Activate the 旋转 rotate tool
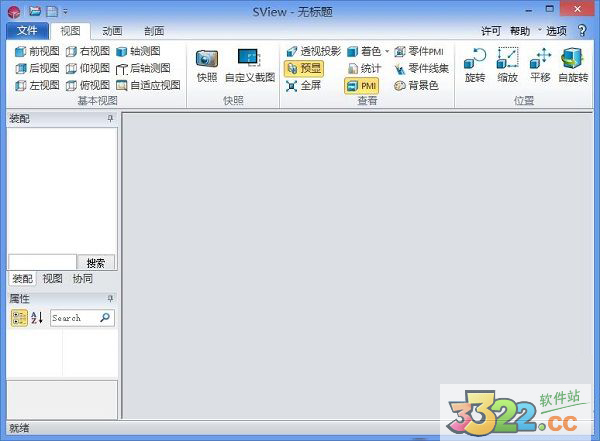Image resolution: width=600 pixels, height=441 pixels. pyautogui.click(x=474, y=65)
